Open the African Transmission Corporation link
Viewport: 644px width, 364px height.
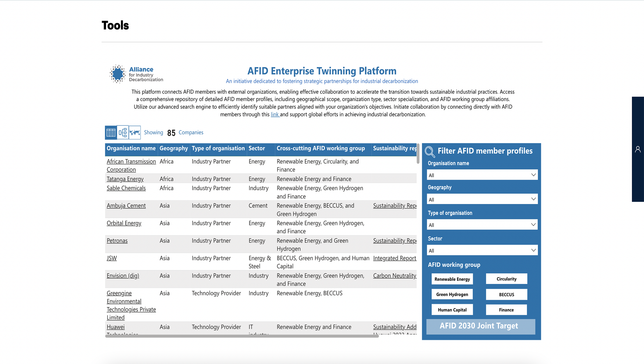[131, 162]
